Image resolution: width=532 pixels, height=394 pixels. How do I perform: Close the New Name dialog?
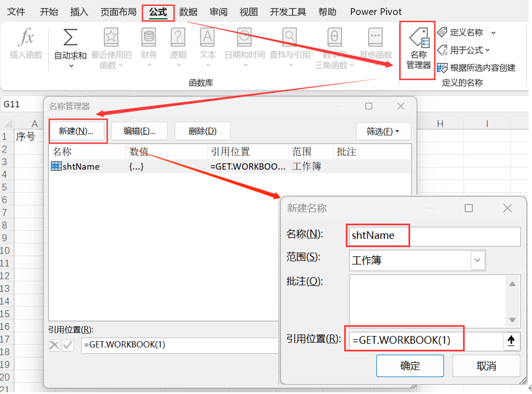pyautogui.click(x=507, y=208)
